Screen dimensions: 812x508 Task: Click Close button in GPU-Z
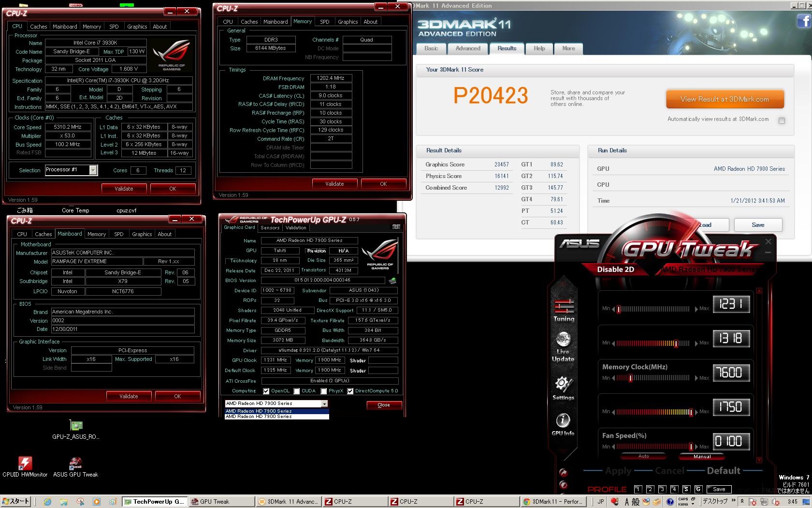(x=384, y=405)
